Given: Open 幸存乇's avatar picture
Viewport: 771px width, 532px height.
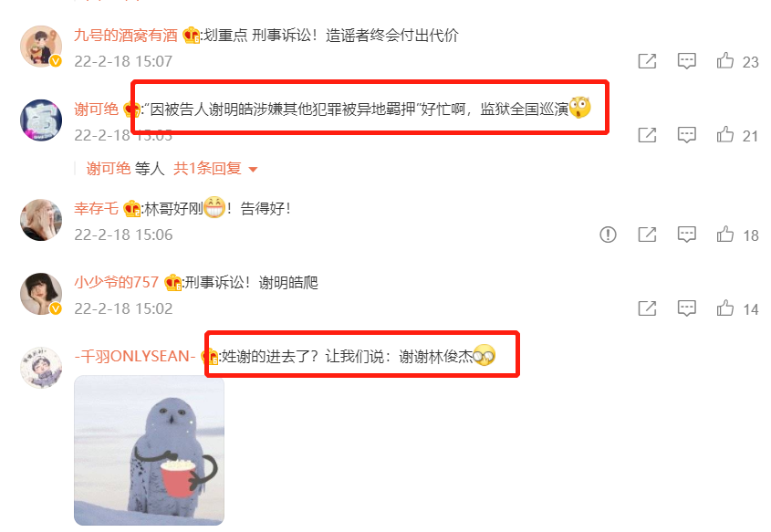Looking at the screenshot, I should point(41,220).
